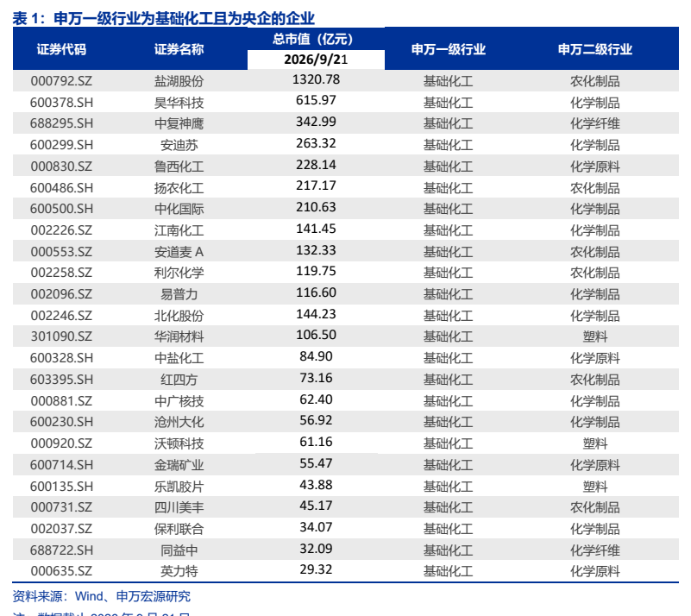Select the name 中广核技

click(x=179, y=401)
